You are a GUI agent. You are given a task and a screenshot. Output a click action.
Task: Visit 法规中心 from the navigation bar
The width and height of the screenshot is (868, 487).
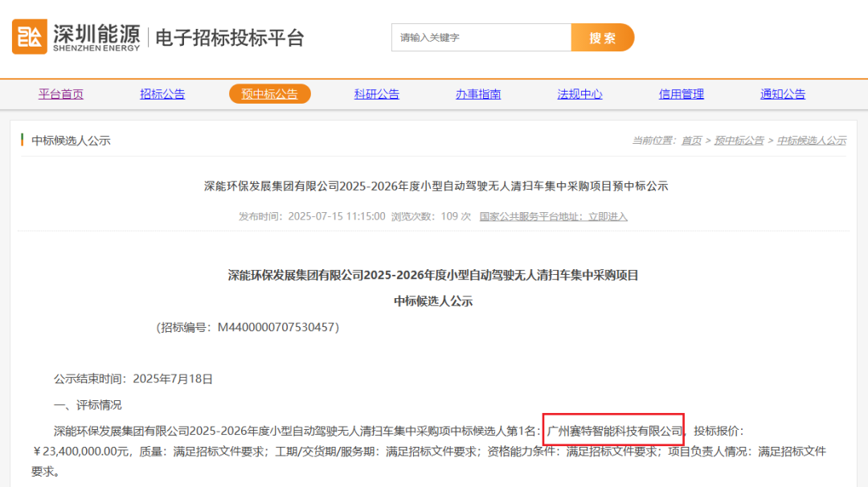point(579,94)
